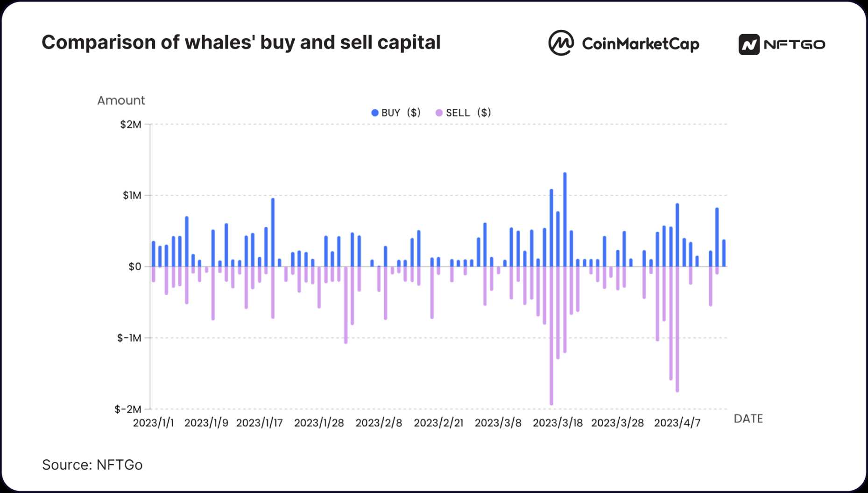Click the 2023/2/8 date axis label
This screenshot has height=493, width=868.
(379, 423)
